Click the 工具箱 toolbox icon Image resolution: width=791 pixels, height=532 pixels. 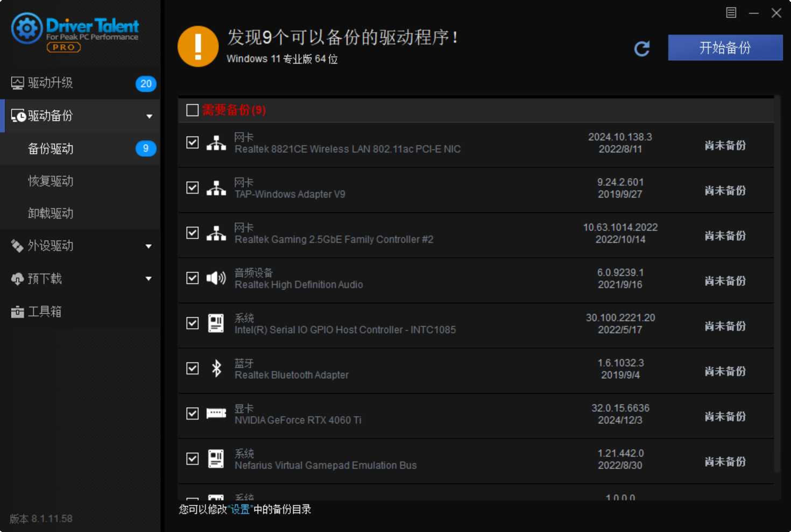click(x=17, y=311)
